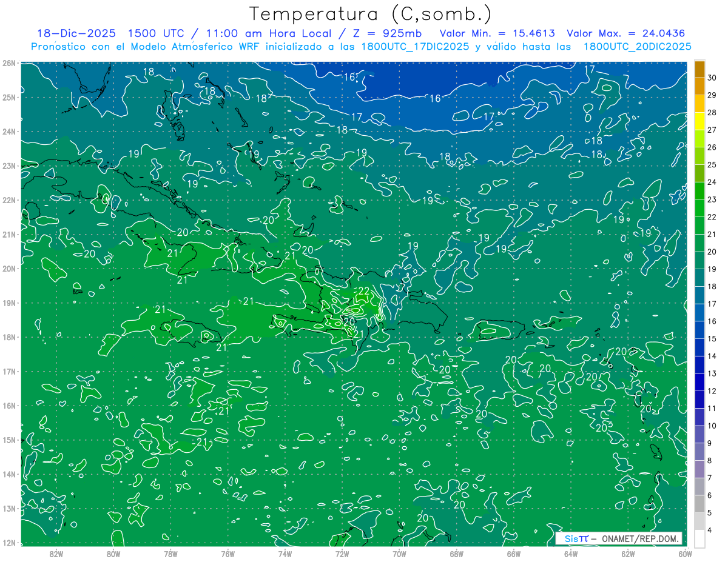Click the legend scale number "26"
This screenshot has height=562, width=728.
pos(712,147)
